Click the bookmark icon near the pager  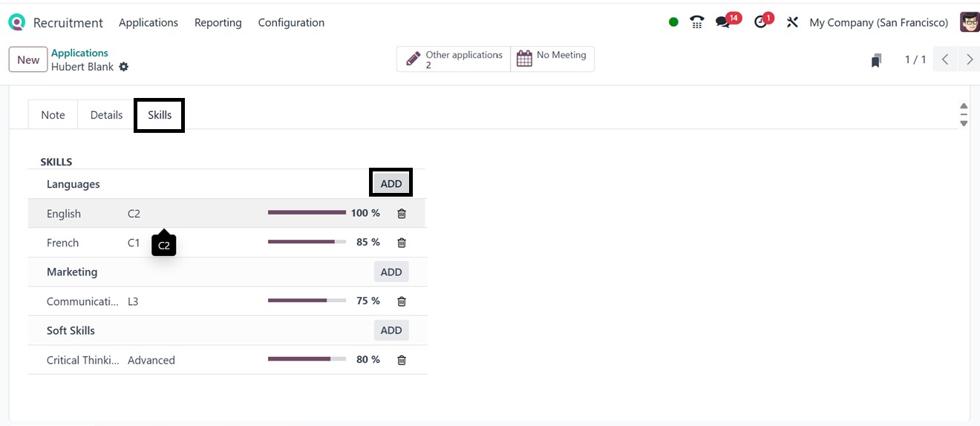[876, 60]
